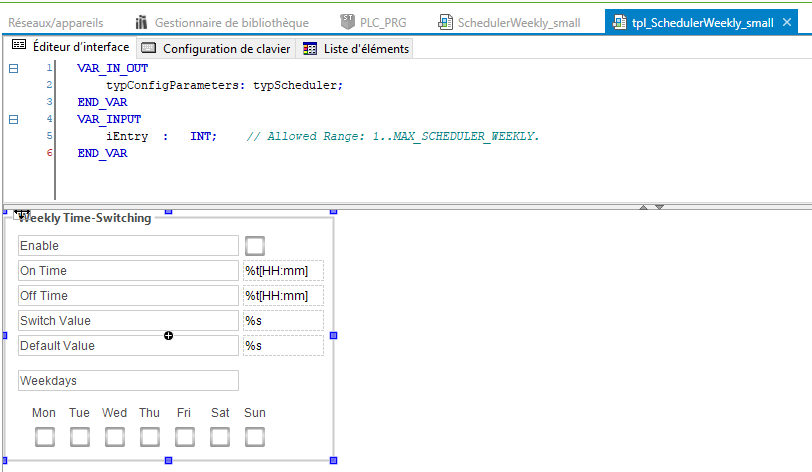Toggle the Thu weekday checkbox
This screenshot has height=472, width=812.
[x=150, y=437]
